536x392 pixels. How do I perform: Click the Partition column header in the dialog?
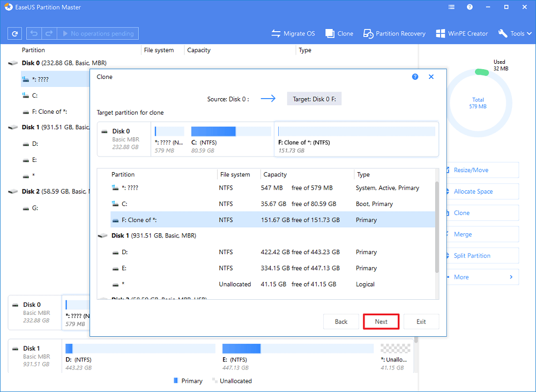123,174
